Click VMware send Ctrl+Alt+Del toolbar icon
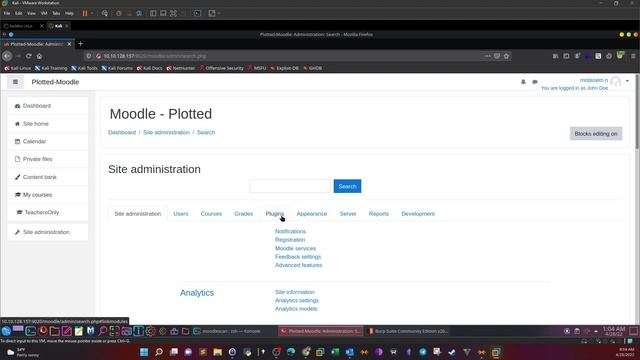Screen dimensions: 640x360 pos(105,13)
